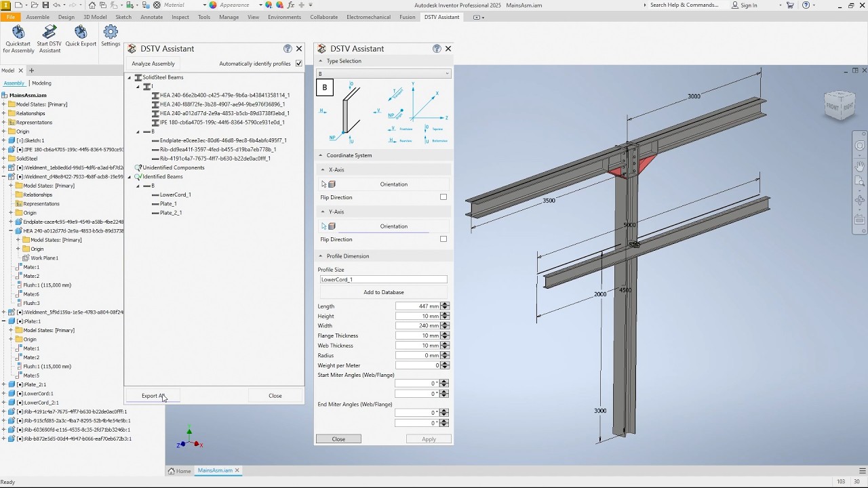Collapse X-Axis section

point(323,170)
